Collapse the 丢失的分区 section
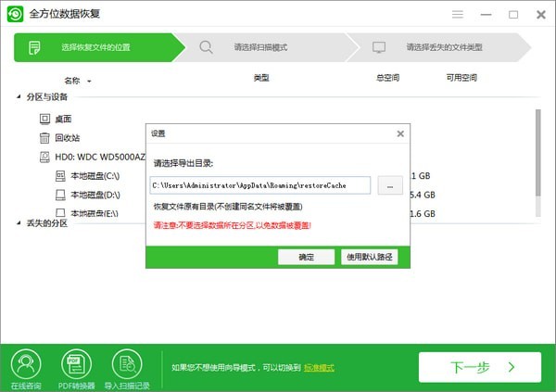 pyautogui.click(x=19, y=222)
